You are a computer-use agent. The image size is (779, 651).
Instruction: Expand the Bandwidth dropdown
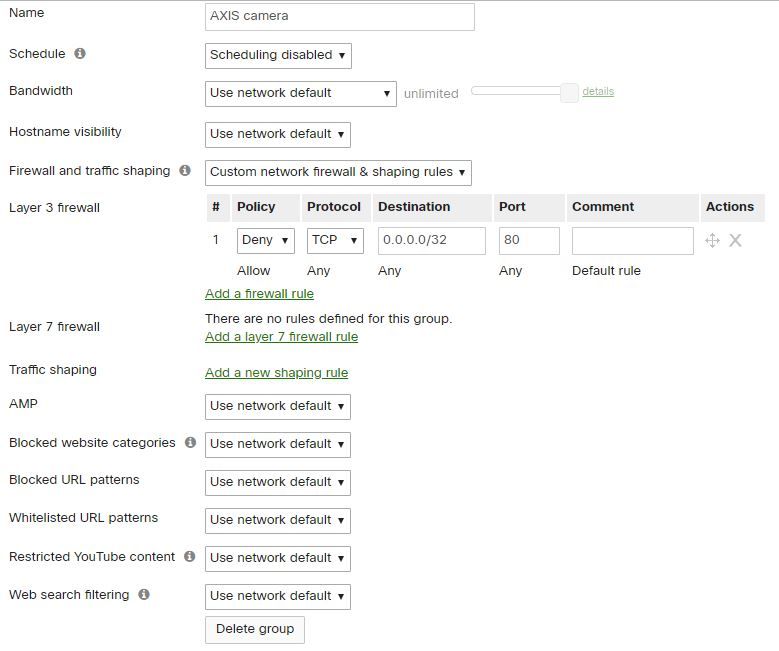coord(300,93)
